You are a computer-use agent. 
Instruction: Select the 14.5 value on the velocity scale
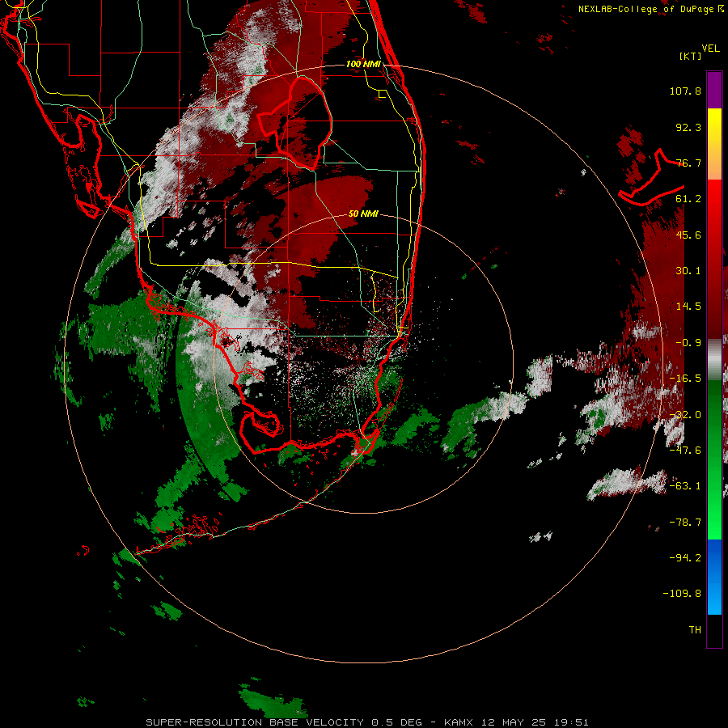click(x=688, y=307)
